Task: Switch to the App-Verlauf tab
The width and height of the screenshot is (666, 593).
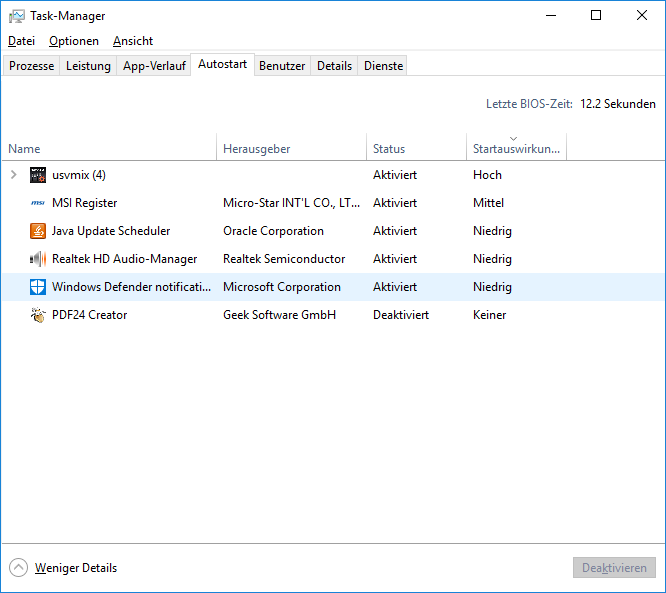Action: [x=154, y=66]
